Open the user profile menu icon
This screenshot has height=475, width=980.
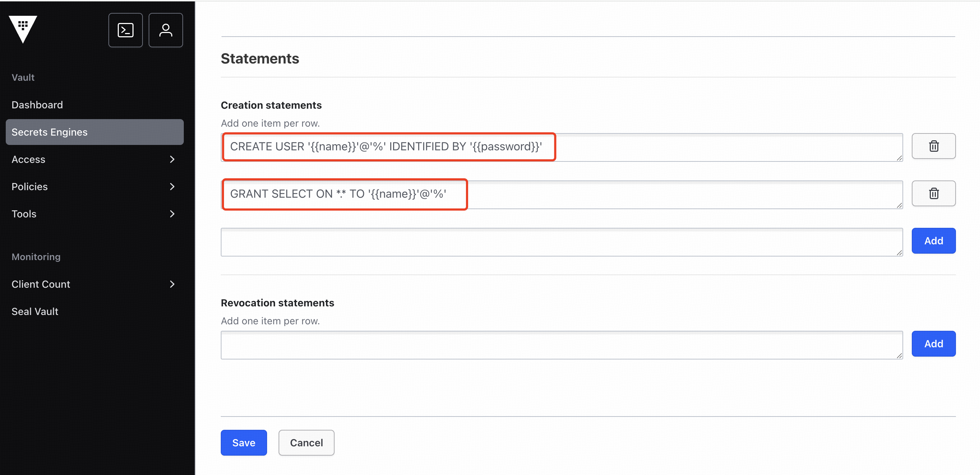165,30
